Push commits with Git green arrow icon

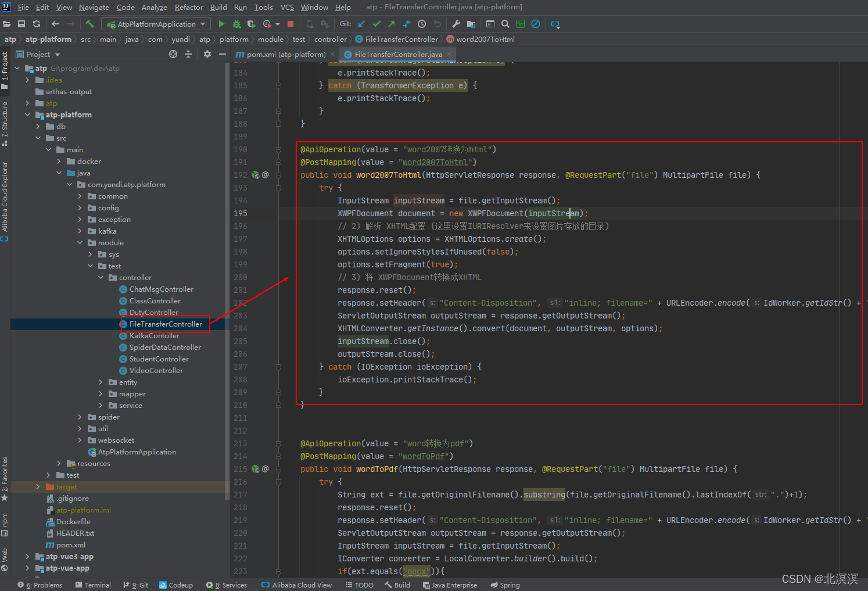(x=392, y=24)
